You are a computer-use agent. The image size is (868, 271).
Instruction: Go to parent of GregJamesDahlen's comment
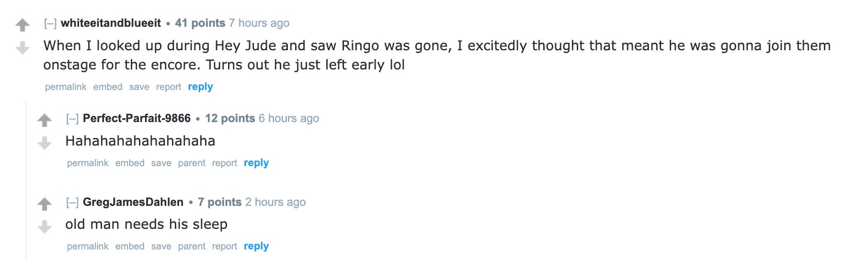(192, 246)
